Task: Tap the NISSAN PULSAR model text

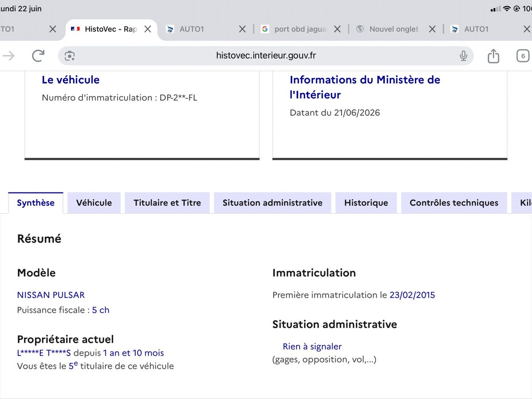Action: coord(51,295)
